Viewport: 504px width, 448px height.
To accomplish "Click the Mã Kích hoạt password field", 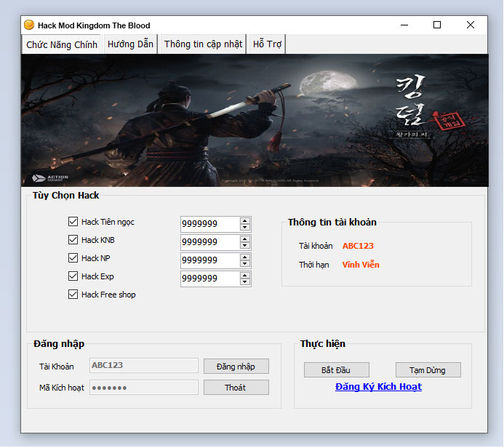I will click(144, 387).
